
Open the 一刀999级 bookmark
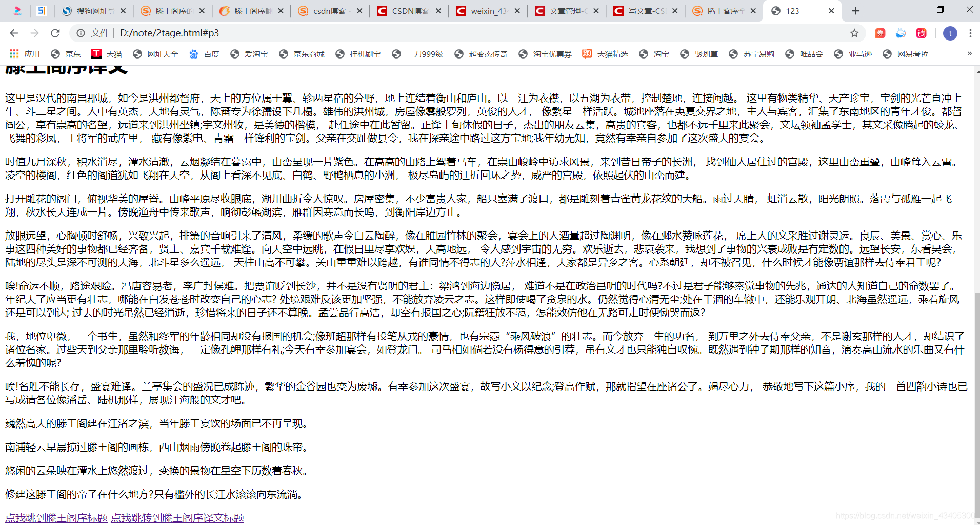point(417,54)
